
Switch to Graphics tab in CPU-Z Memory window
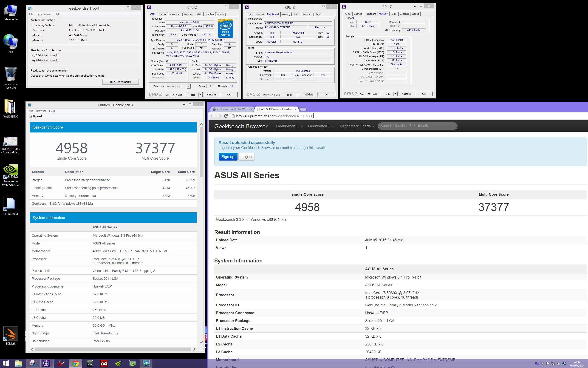404,14
